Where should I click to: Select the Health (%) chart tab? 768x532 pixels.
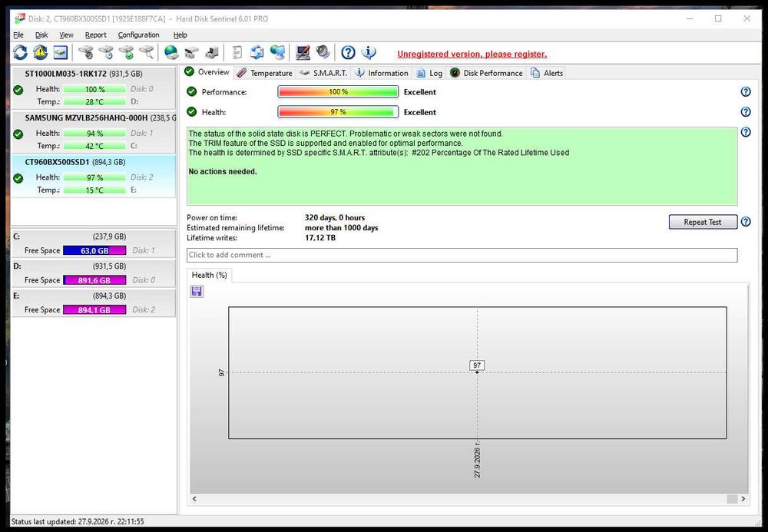[210, 275]
